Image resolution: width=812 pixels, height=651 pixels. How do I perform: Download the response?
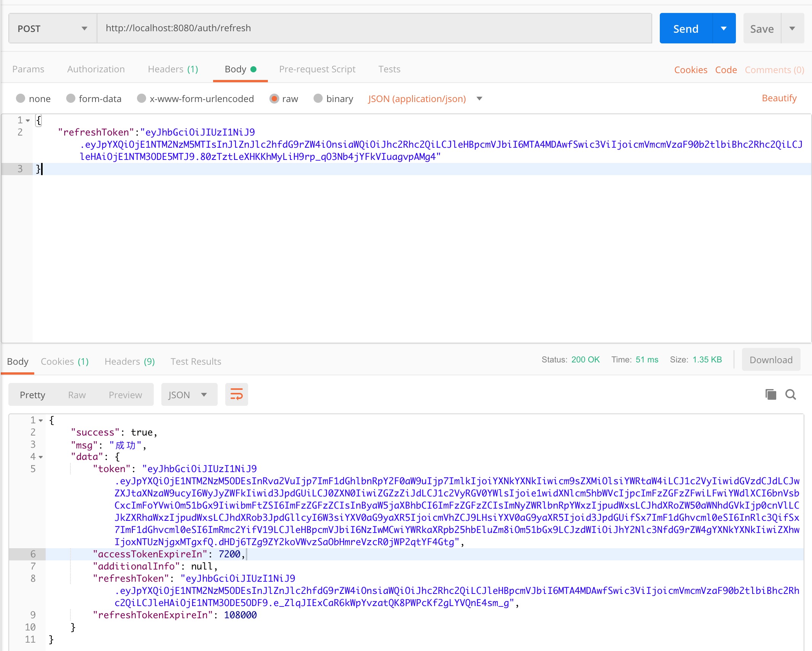(x=770, y=359)
